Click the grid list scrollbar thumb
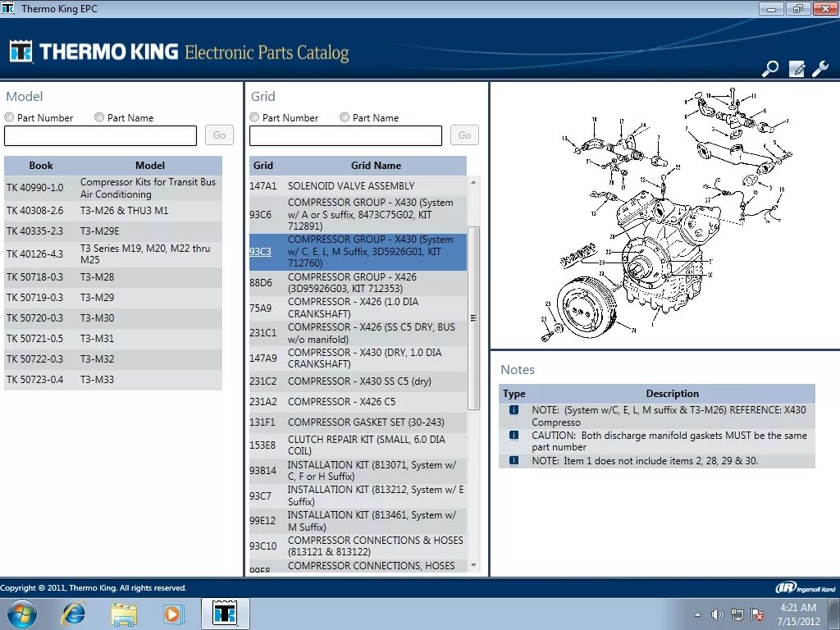The height and width of the screenshot is (630, 840). [473, 317]
